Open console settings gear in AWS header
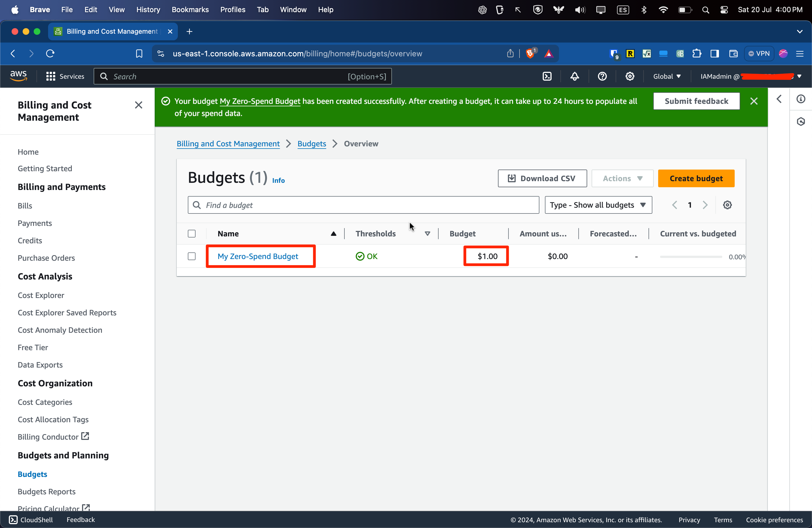 pos(630,76)
